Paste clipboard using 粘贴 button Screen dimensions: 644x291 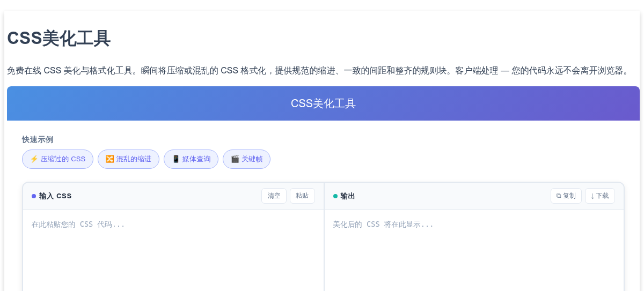click(302, 196)
